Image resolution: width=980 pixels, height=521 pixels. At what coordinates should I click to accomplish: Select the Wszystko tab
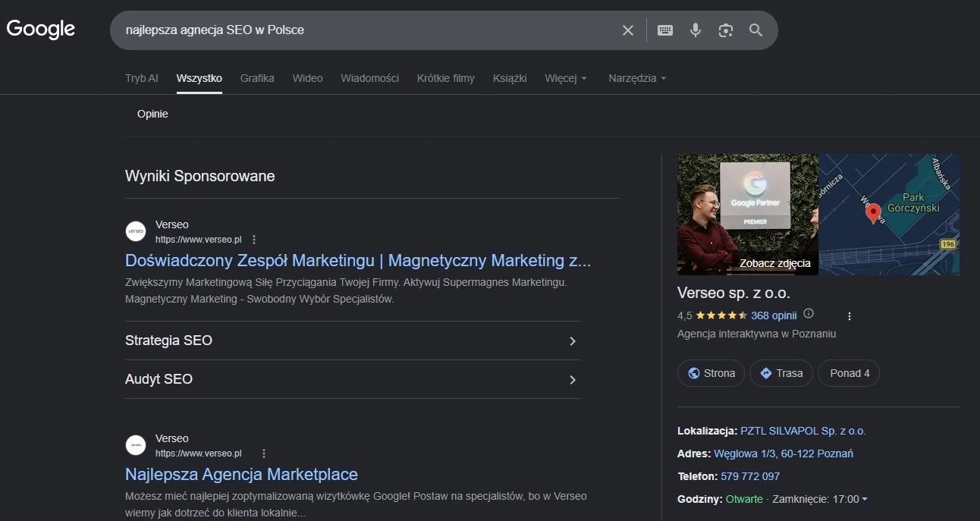(x=199, y=78)
